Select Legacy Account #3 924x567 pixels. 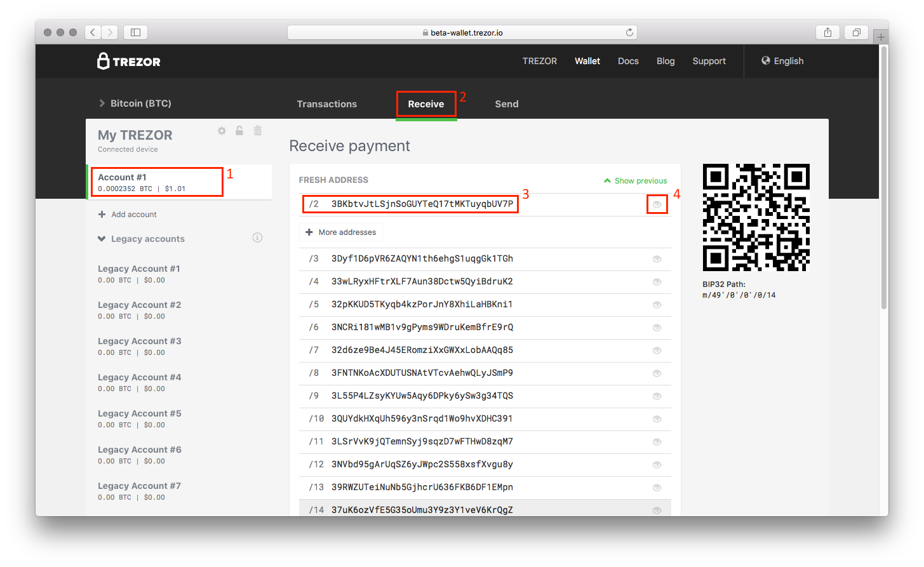pos(140,346)
